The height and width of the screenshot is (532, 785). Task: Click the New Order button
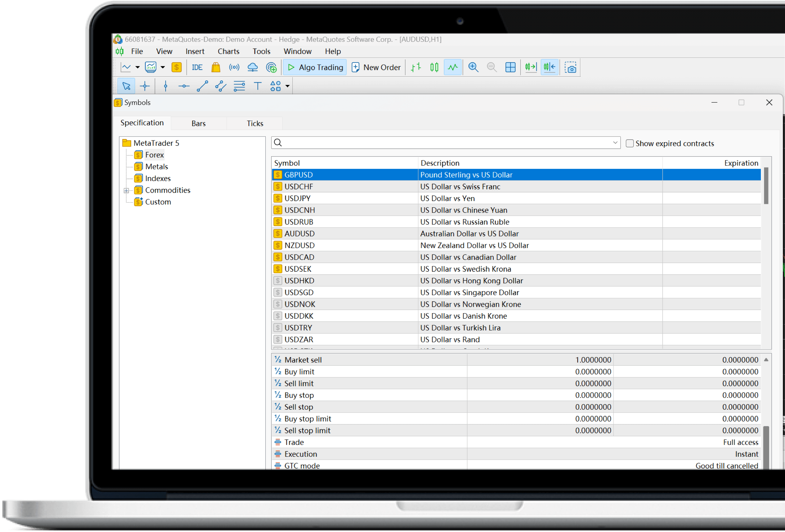(376, 67)
